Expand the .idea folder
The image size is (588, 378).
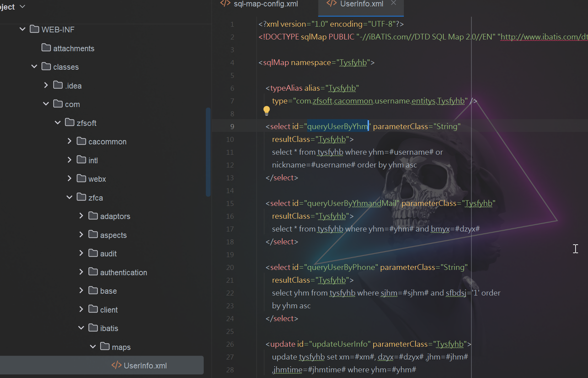(46, 85)
